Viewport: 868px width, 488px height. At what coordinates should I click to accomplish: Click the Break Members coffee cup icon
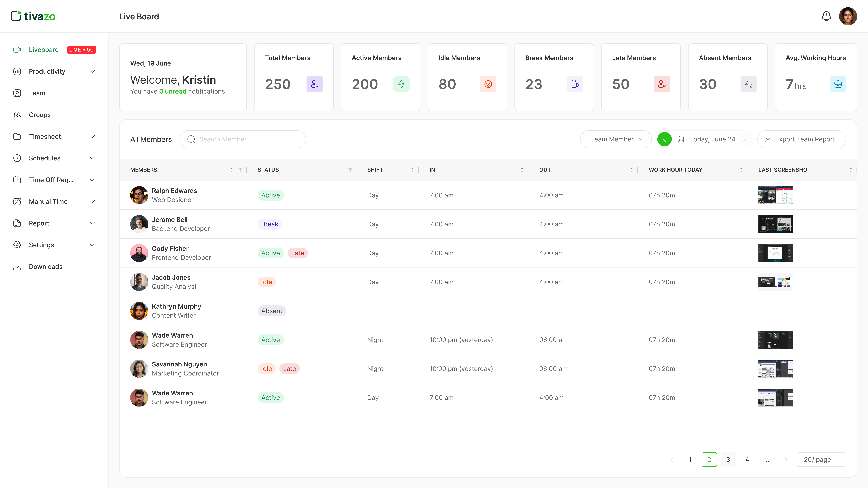[x=575, y=84]
